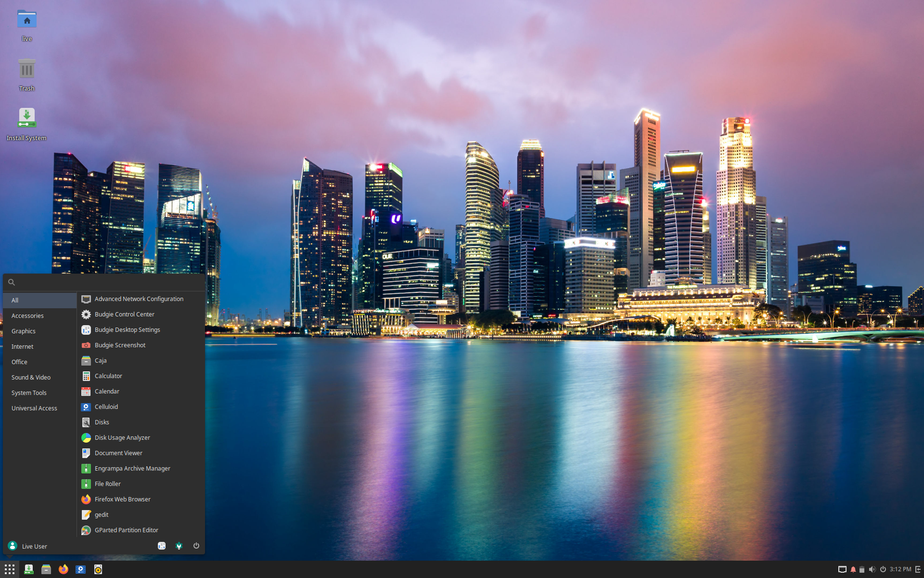Click the power icon in the system tray
The height and width of the screenshot is (578, 924).
point(883,569)
